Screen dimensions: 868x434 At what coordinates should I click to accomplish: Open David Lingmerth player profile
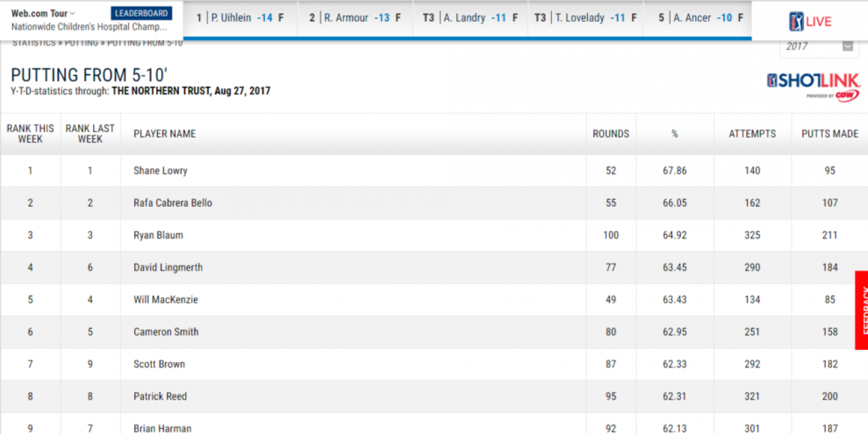pos(167,267)
